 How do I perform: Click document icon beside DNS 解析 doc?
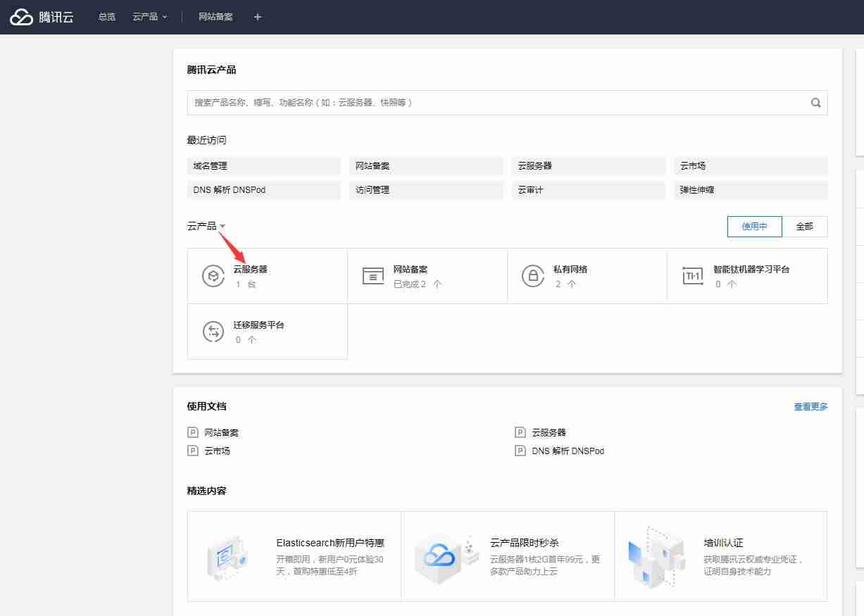pyautogui.click(x=520, y=451)
